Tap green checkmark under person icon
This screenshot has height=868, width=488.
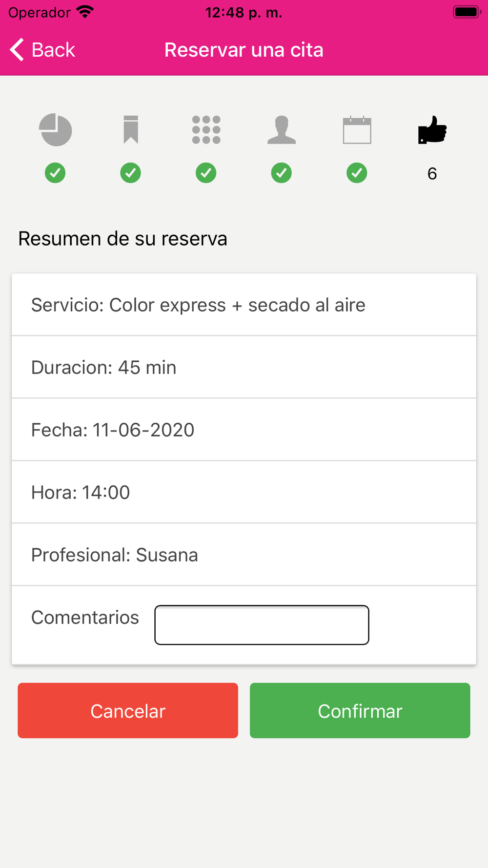coord(282,173)
